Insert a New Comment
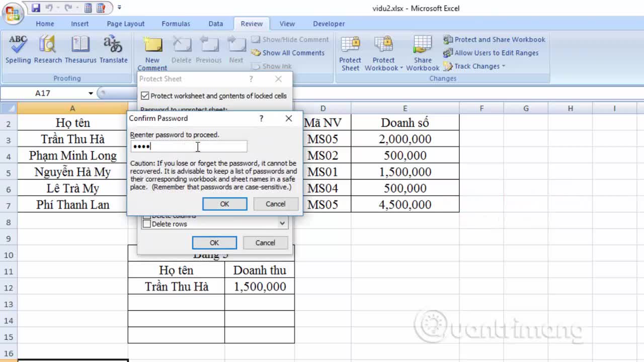Screen dimensions: 644x362 tap(152, 53)
